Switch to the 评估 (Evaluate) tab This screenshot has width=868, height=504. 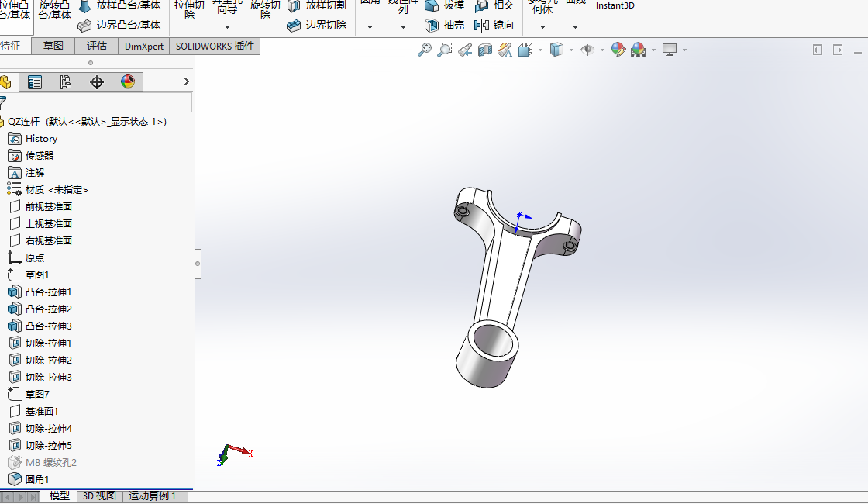point(96,46)
